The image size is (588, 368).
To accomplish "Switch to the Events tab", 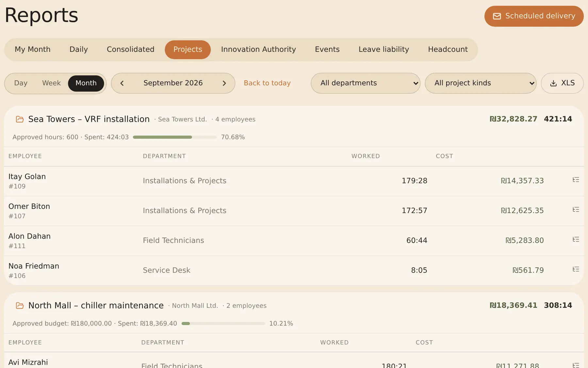I will tap(327, 49).
